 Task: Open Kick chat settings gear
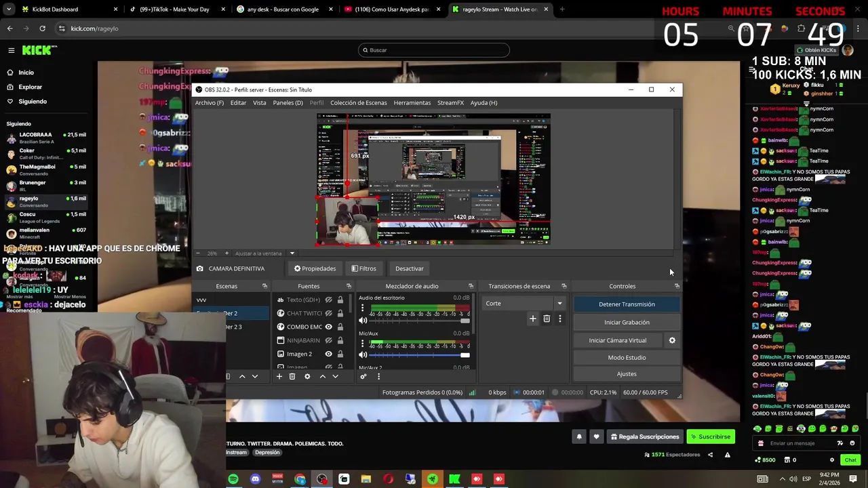click(832, 460)
